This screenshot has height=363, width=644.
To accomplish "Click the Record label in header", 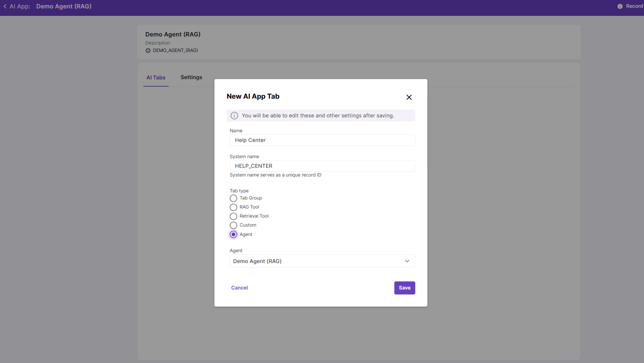I will coord(634,6).
